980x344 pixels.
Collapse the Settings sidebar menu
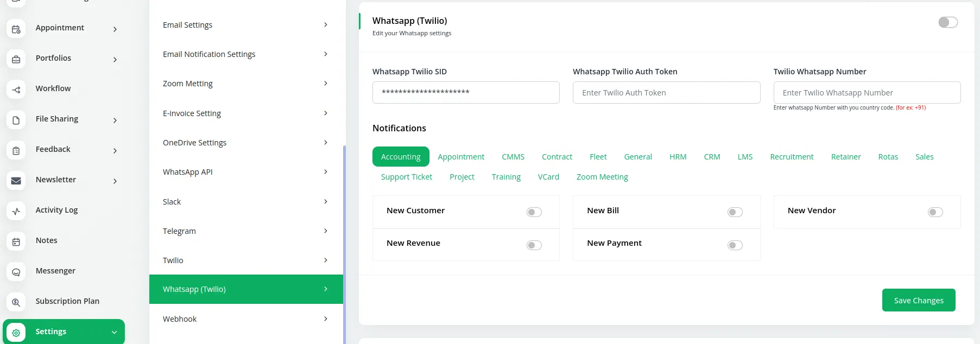[114, 332]
